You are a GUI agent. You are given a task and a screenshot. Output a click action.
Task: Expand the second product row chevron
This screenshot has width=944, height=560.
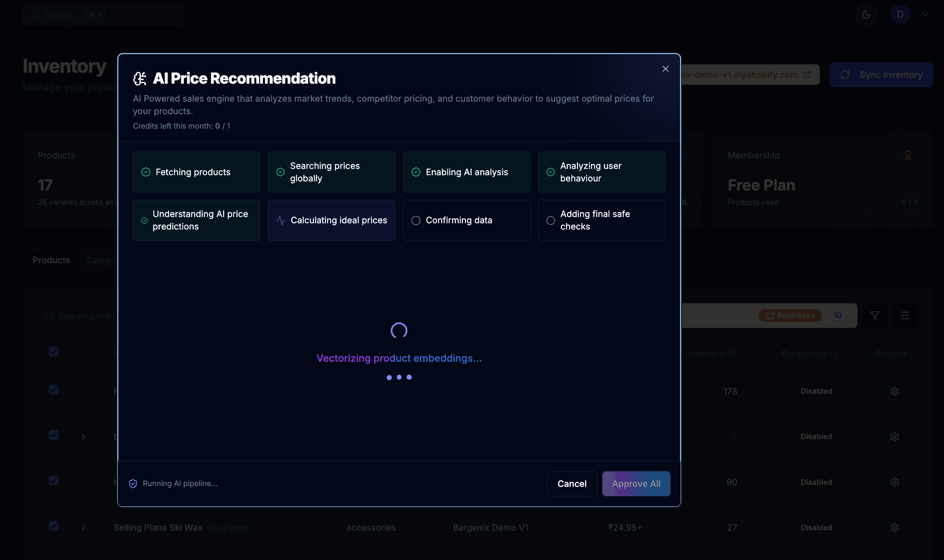pos(83,435)
